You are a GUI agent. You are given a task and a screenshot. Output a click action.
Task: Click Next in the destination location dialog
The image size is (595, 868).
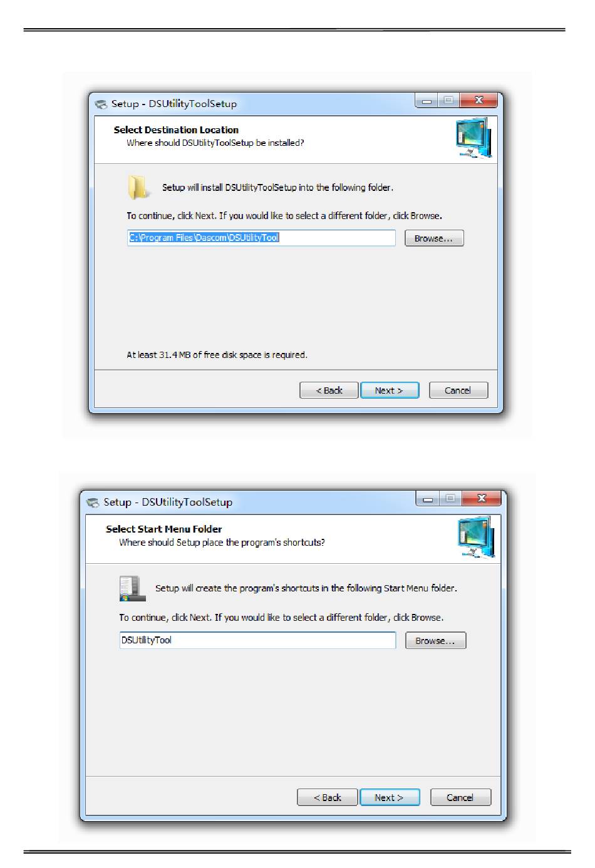pyautogui.click(x=390, y=391)
